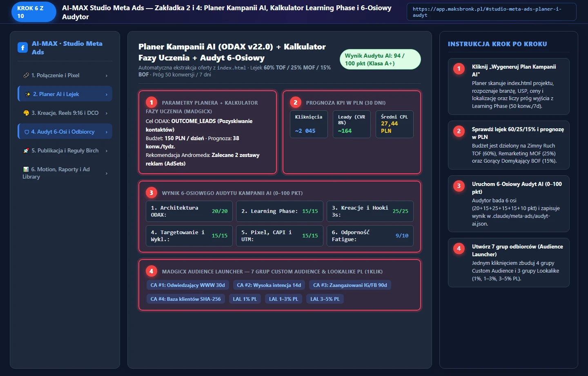Select 4. Audyt 6-Osi i Odbiorcy tab

coord(65,132)
